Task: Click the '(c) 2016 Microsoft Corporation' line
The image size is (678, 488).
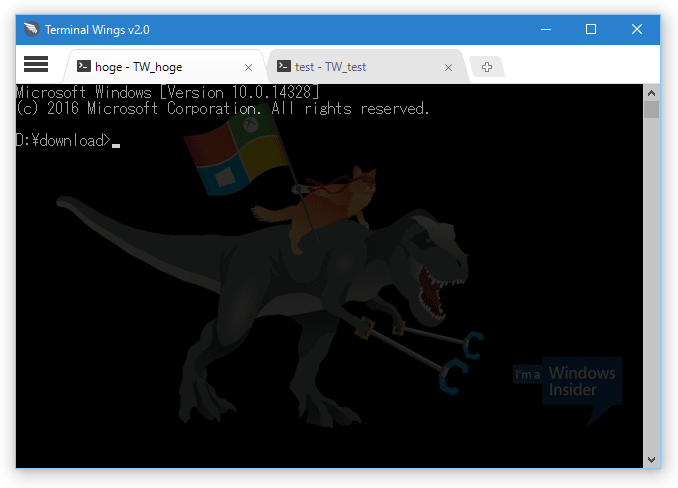Action: pyautogui.click(x=223, y=108)
